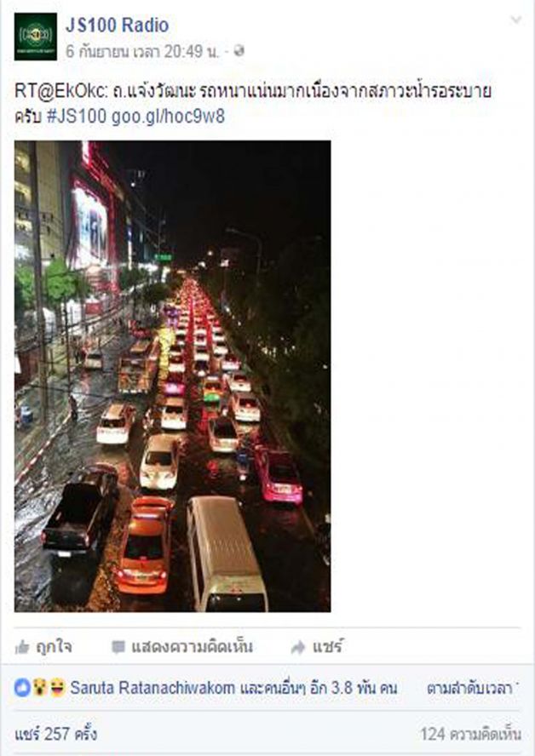The height and width of the screenshot is (756, 535).
Task: Open the post options chevron menu
Action: pyautogui.click(x=516, y=20)
